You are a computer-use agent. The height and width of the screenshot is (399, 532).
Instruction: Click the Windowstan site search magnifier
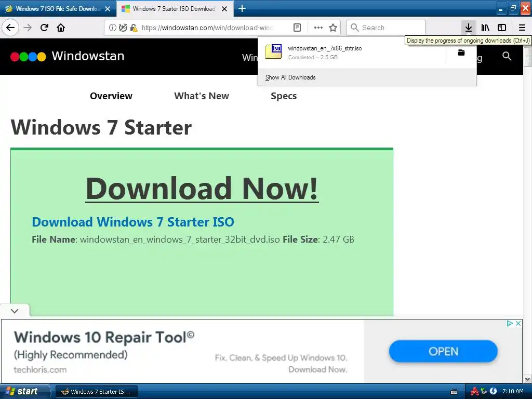507,56
